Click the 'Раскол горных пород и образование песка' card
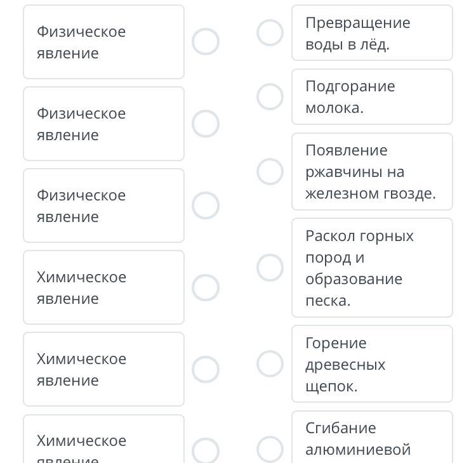The width and height of the screenshot is (476, 463). (372, 268)
